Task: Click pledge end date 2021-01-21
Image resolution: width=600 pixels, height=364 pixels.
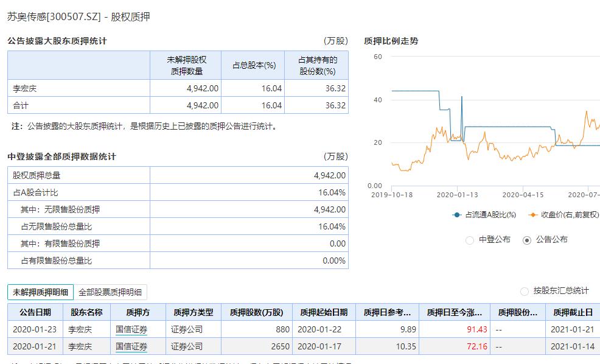Action: coord(572,329)
